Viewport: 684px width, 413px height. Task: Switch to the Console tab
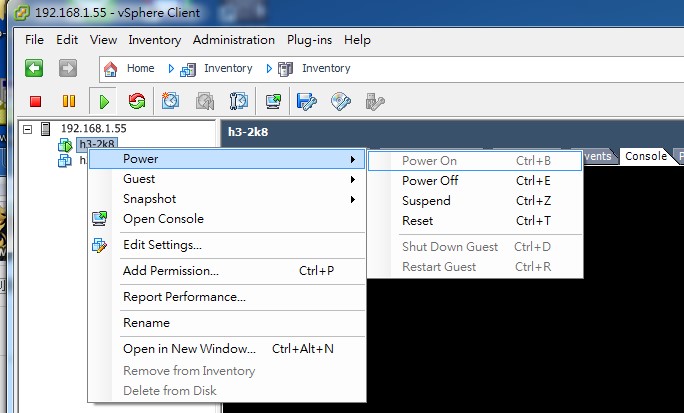tap(646, 156)
